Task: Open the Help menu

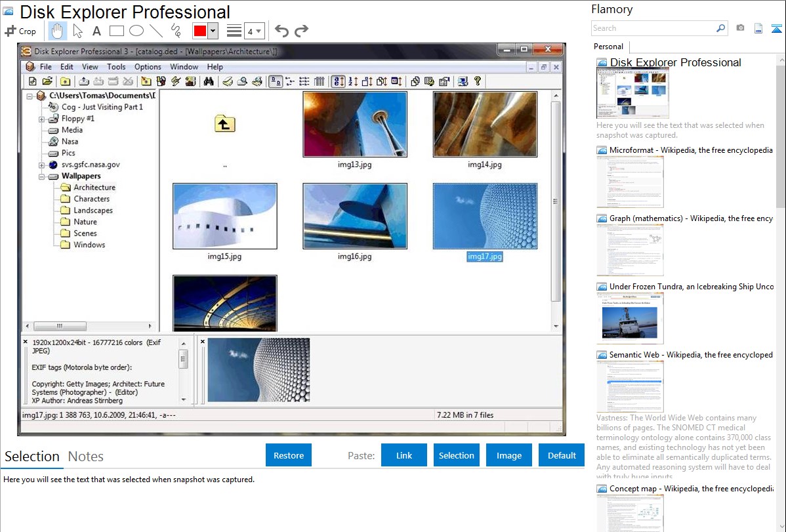Action: point(215,67)
